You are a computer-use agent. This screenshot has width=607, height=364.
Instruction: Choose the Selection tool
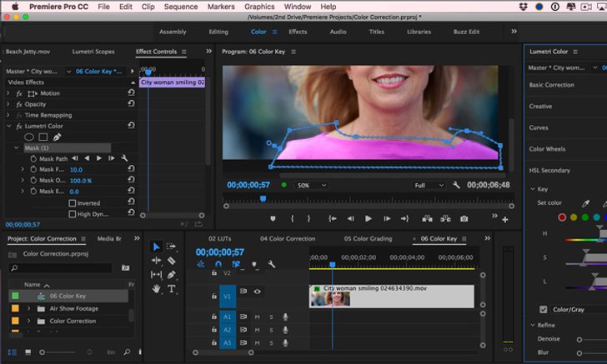(x=157, y=247)
